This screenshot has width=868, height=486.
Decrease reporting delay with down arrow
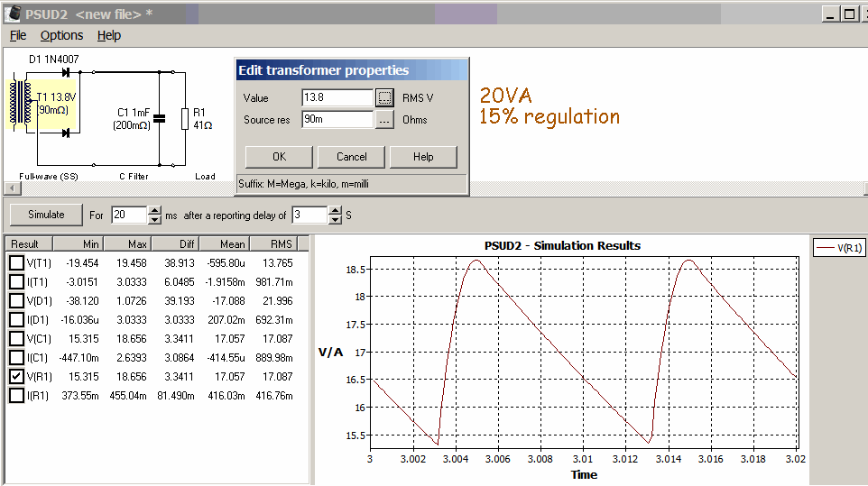pyautogui.click(x=335, y=219)
